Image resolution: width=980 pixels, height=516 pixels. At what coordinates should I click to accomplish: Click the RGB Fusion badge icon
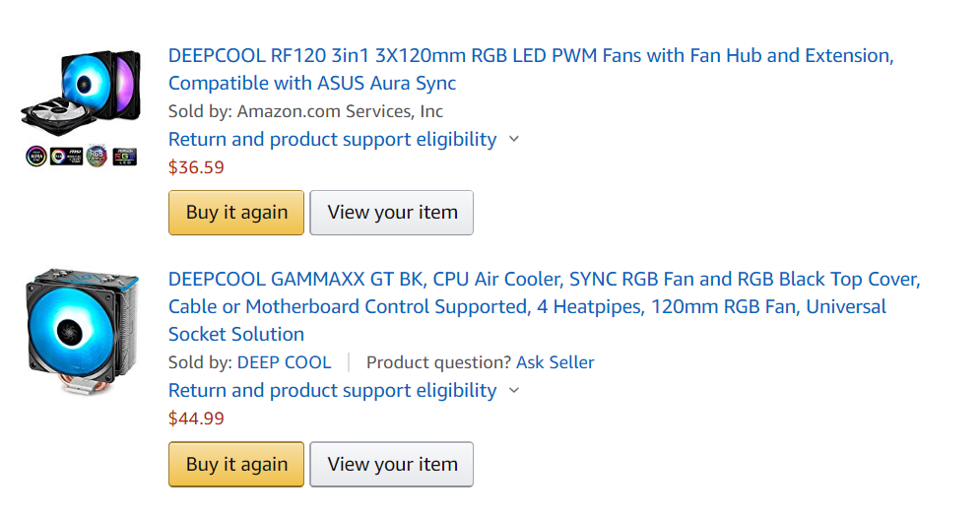point(97,156)
